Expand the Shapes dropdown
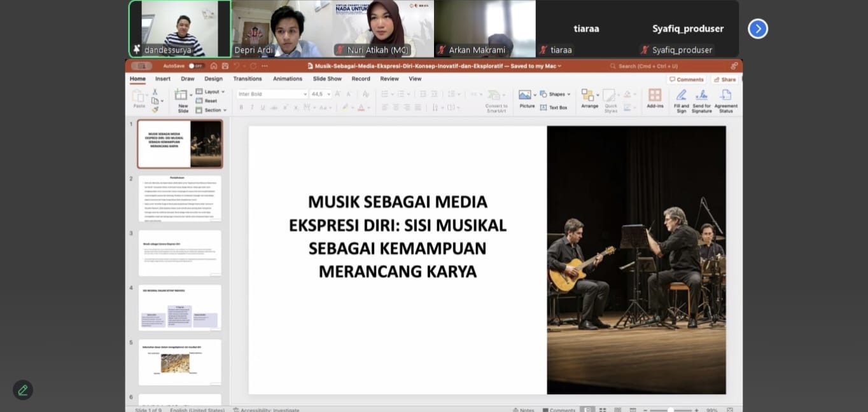The height and width of the screenshot is (412, 868). (556, 94)
